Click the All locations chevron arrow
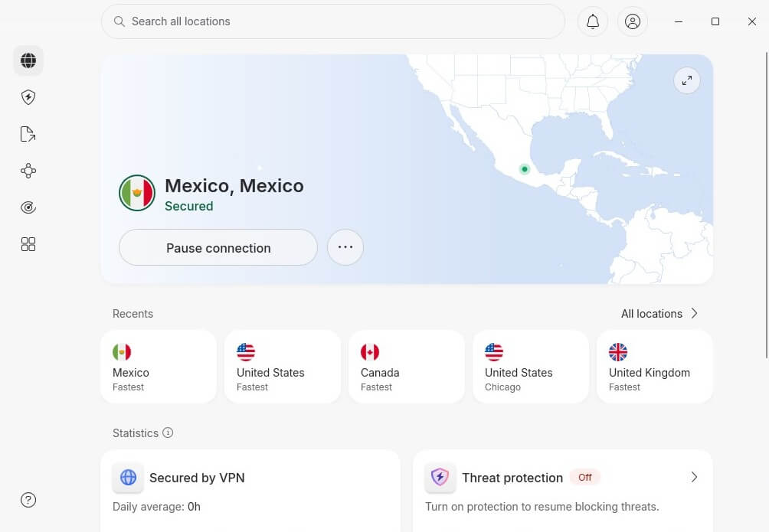The image size is (769, 532). pos(694,313)
